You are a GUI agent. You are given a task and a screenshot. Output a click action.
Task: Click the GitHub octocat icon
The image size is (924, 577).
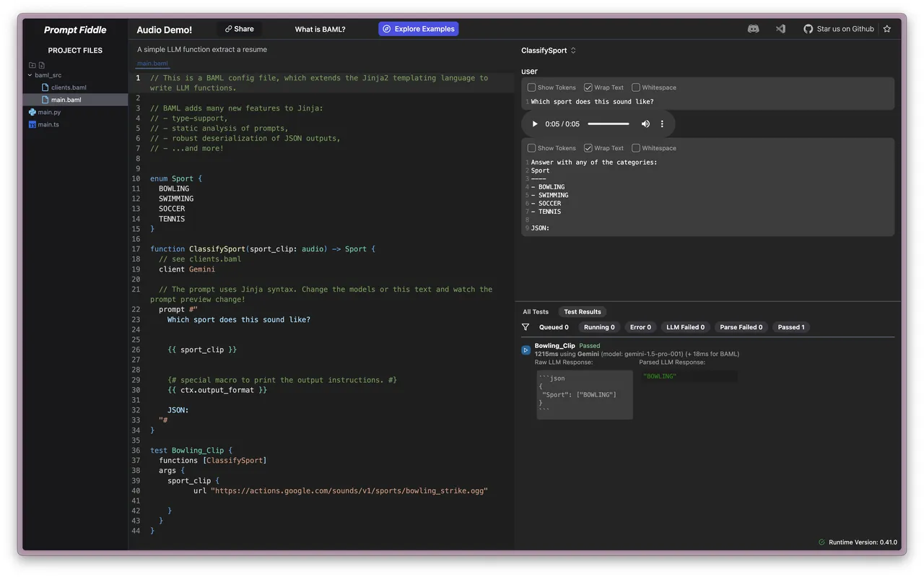click(x=808, y=29)
